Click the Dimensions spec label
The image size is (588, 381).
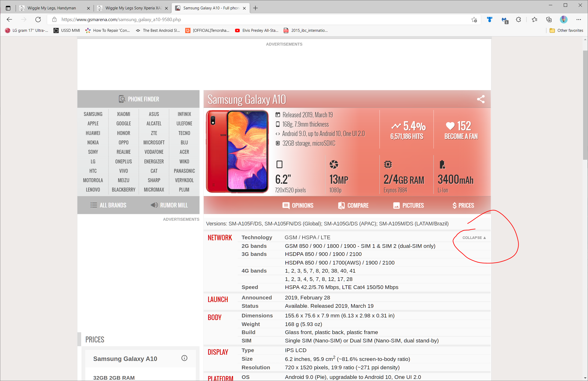(257, 316)
